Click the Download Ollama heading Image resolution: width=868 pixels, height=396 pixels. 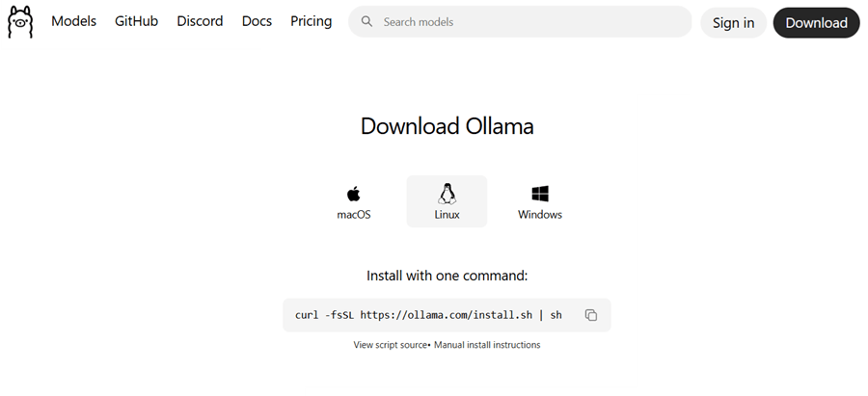(447, 126)
